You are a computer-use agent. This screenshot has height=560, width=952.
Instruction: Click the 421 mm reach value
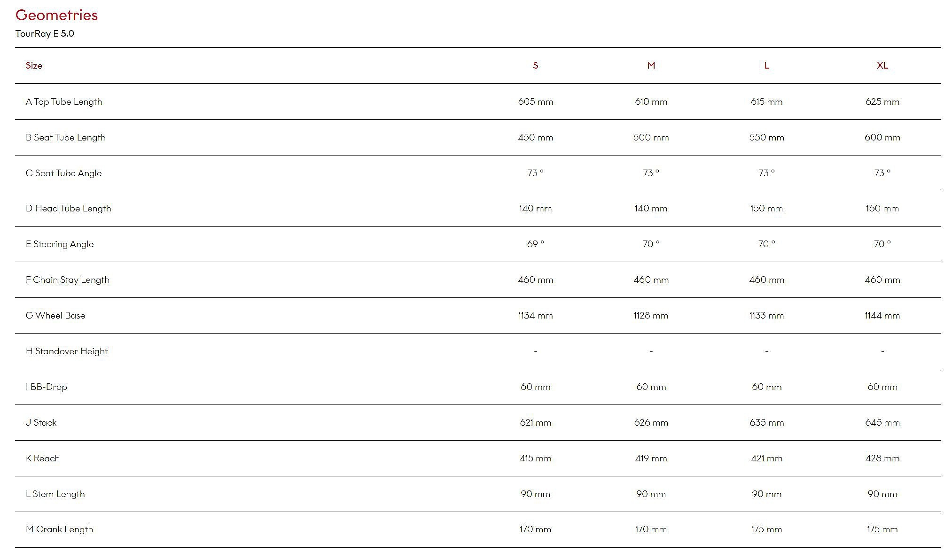(766, 458)
